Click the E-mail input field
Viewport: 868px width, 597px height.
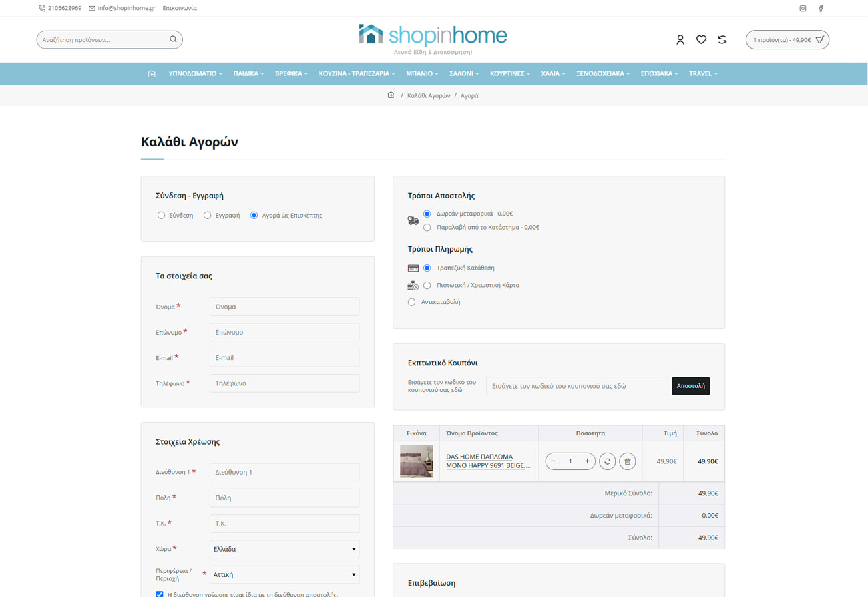284,358
